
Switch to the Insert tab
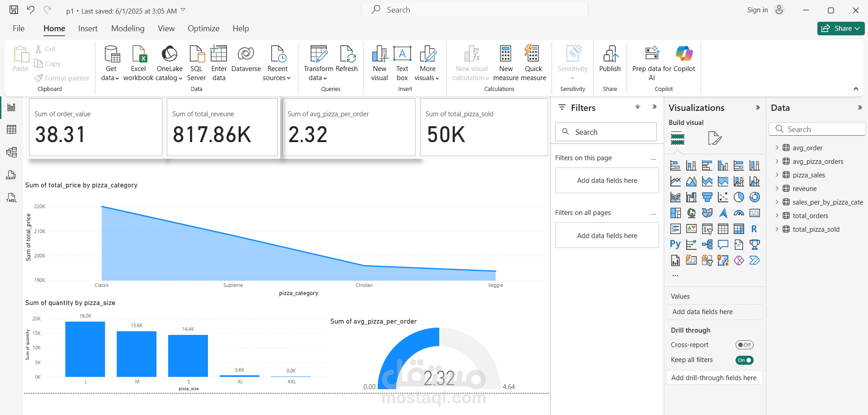coord(88,29)
